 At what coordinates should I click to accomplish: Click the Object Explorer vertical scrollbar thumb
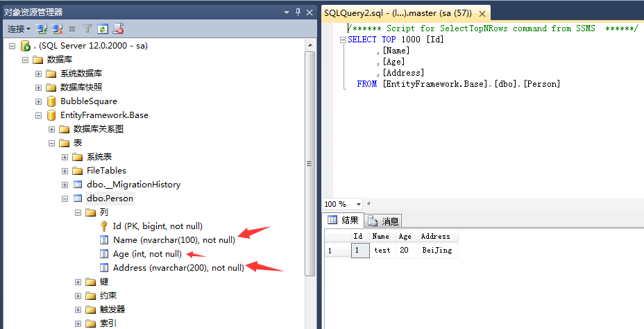pos(310,164)
